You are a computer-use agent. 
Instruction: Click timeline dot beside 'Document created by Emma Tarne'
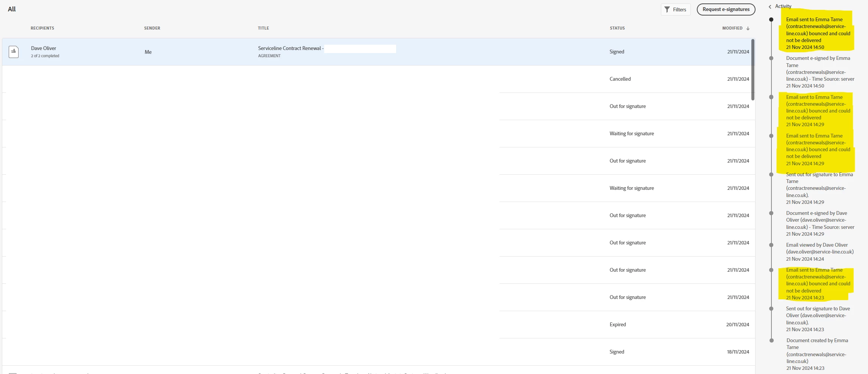(x=771, y=340)
